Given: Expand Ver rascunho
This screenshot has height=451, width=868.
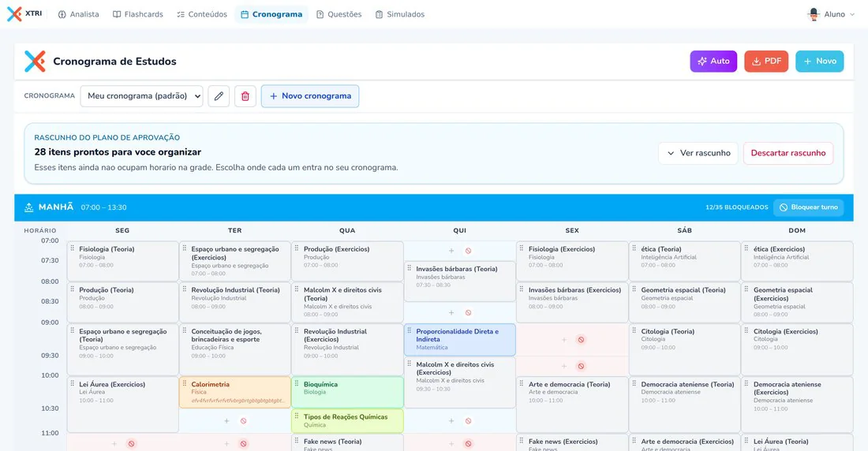Looking at the screenshot, I should point(698,153).
